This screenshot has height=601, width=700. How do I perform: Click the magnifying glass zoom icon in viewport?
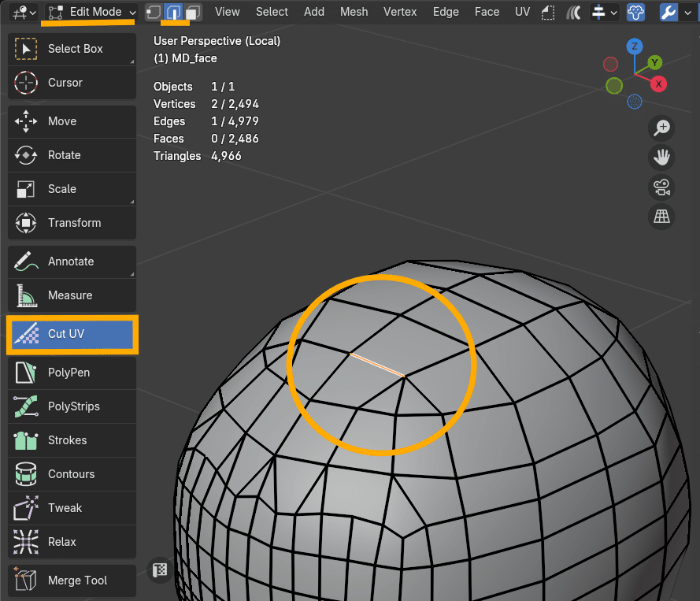click(x=661, y=128)
